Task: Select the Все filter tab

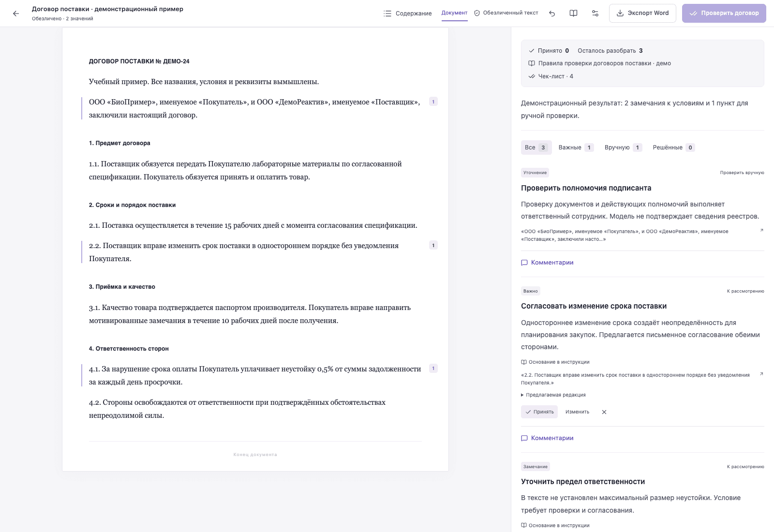Action: pos(536,148)
